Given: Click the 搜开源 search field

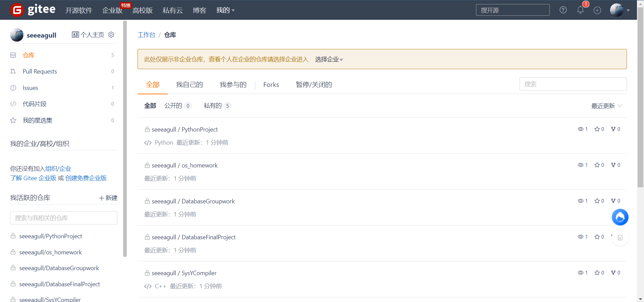Looking at the screenshot, I should [x=513, y=10].
